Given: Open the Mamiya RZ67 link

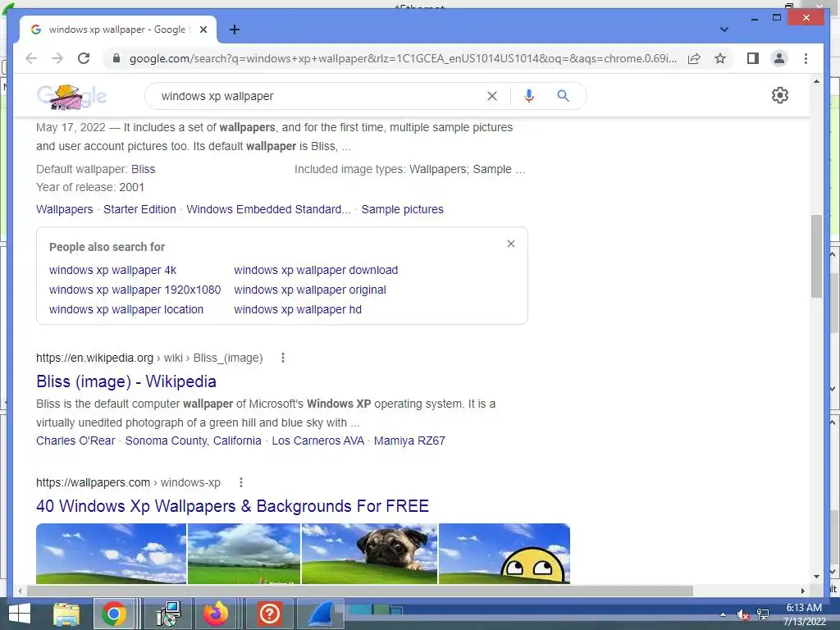Looking at the screenshot, I should pos(409,441).
